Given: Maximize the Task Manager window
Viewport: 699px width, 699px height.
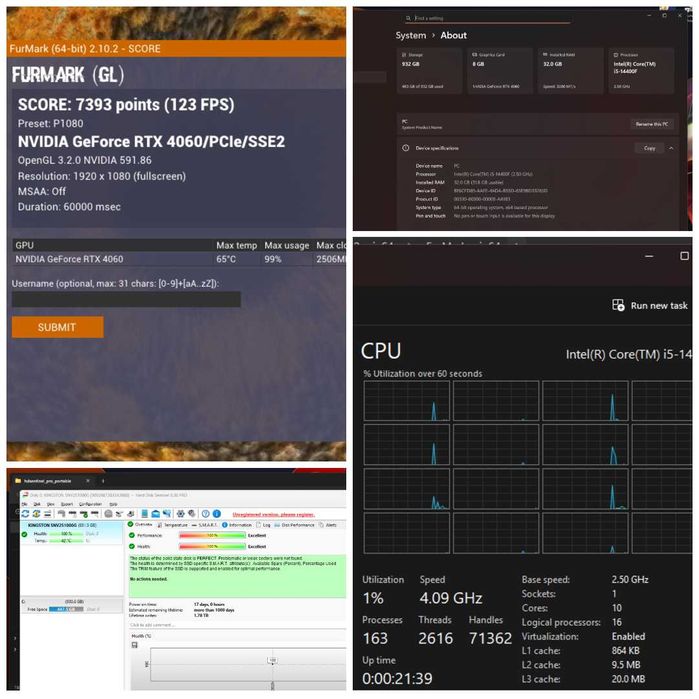Looking at the screenshot, I should [684, 256].
